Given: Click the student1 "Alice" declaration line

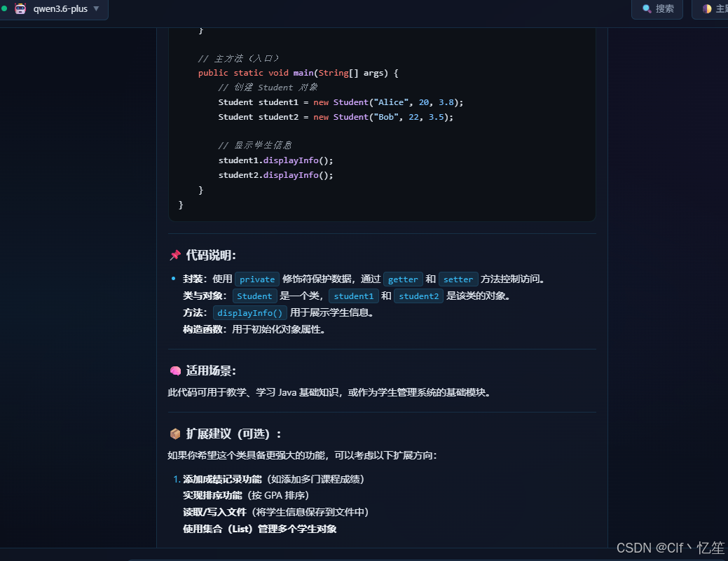Looking at the screenshot, I should 341,102.
